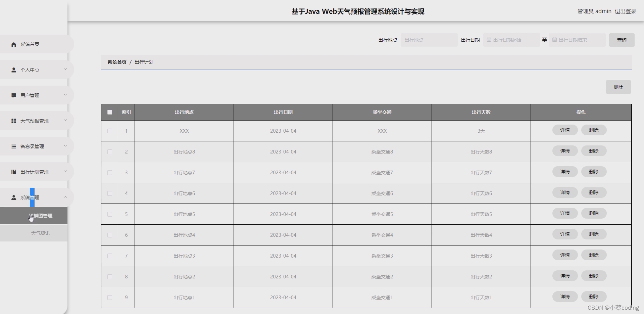Viewport: 644px width, 314px height.
Task: Toggle the select-all checkbox in table header
Action: [110, 112]
